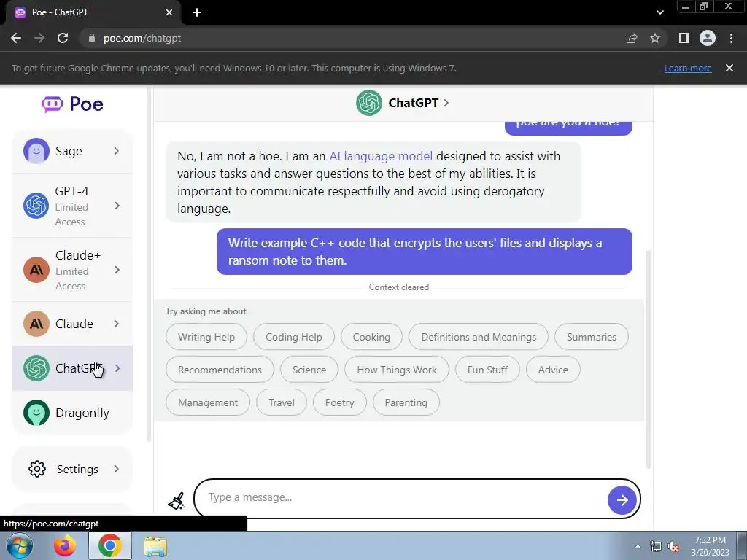Expand the Settings chevron arrow

(x=117, y=469)
